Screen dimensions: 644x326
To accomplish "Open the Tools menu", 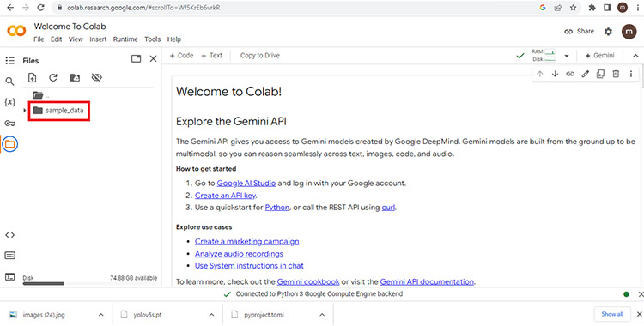I will [x=152, y=39].
